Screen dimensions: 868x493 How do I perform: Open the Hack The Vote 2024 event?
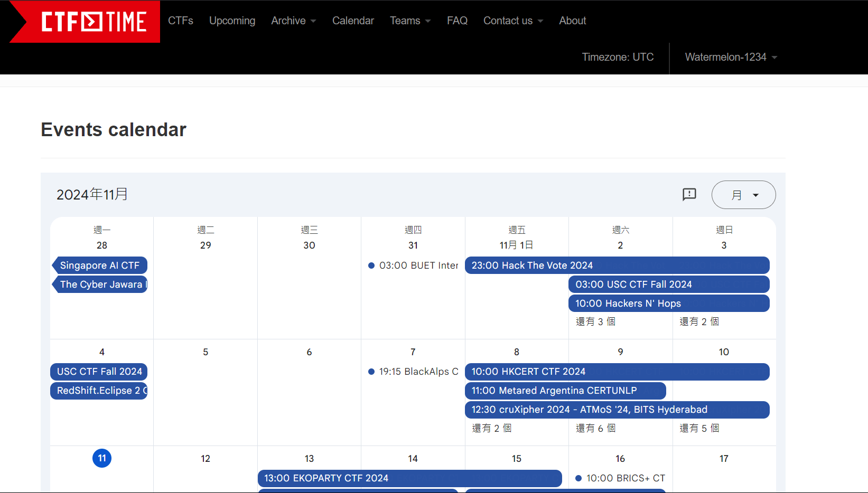[617, 266]
